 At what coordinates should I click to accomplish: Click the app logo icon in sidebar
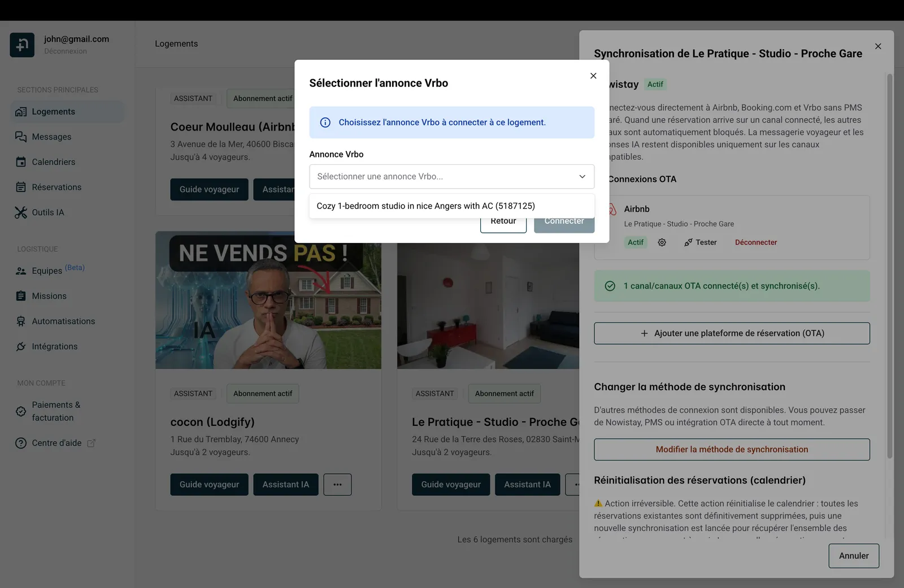click(x=22, y=45)
